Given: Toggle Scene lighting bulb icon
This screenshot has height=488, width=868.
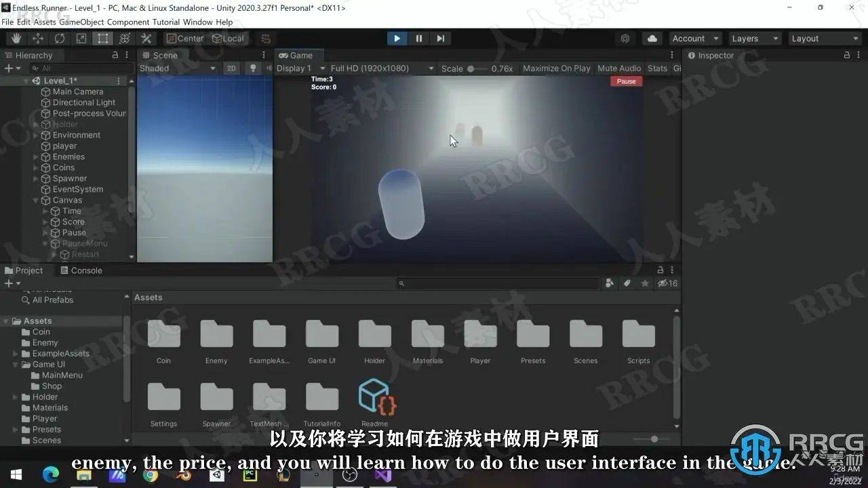Looking at the screenshot, I should tap(252, 68).
